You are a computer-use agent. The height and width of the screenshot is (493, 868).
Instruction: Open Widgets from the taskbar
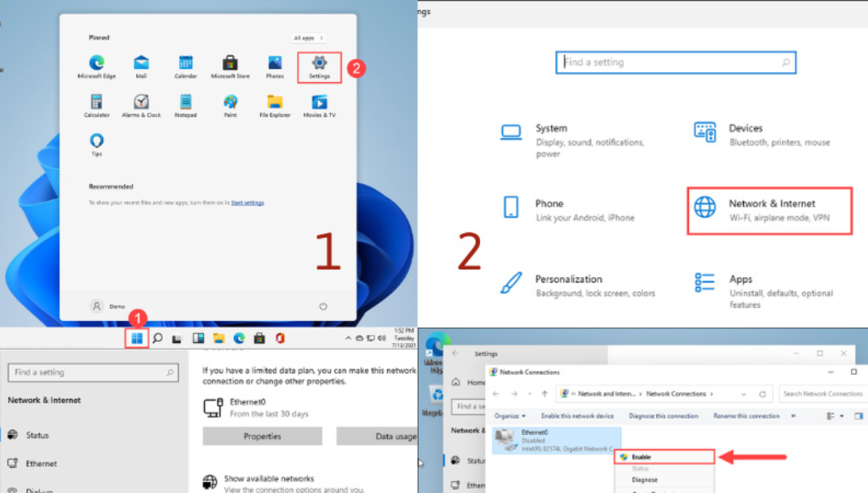198,338
